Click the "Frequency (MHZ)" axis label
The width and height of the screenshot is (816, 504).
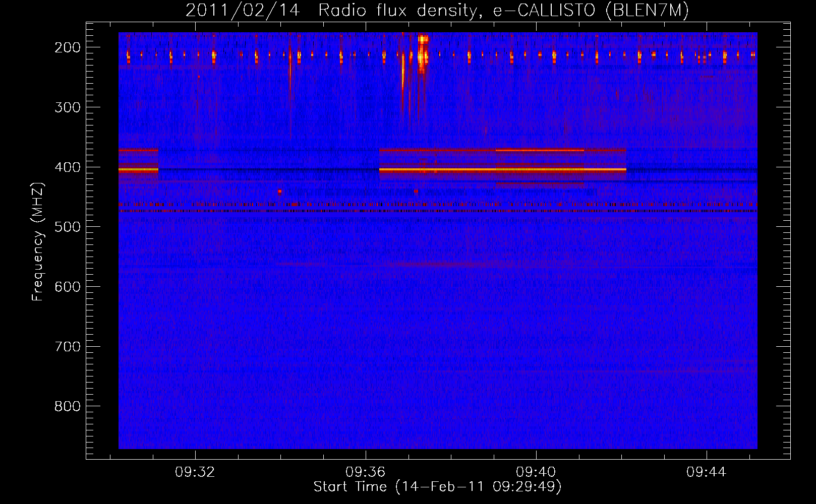pyautogui.click(x=38, y=242)
